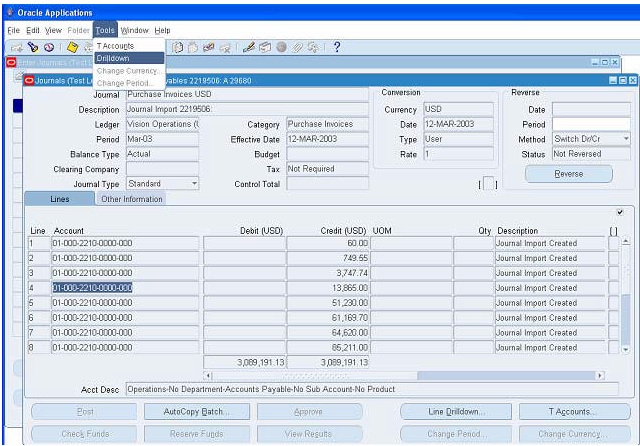Open the Show Navigator icon in the toolbar
The height and width of the screenshot is (446, 640).
point(49,47)
